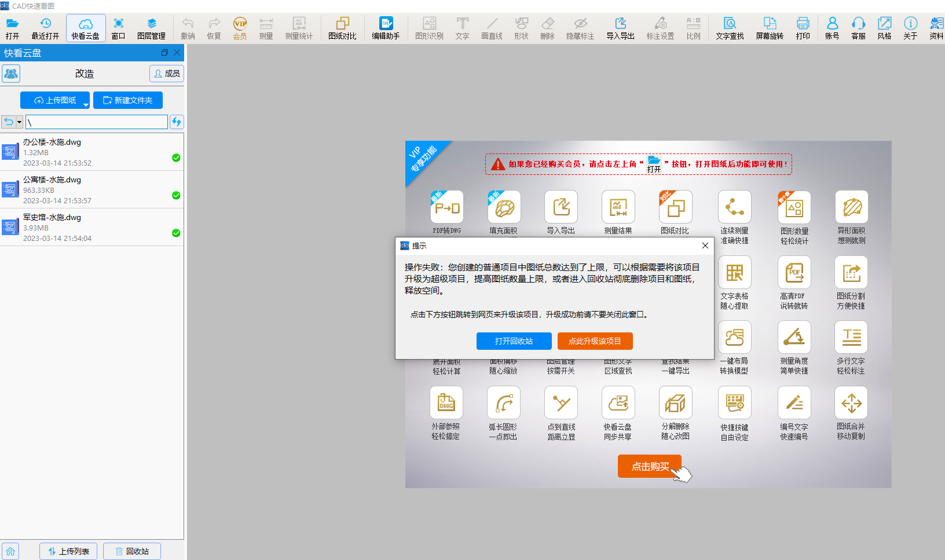Viewport: 945px width, 560px height.
Task: Click the project group icon beside 改造
Action: pyautogui.click(x=11, y=74)
